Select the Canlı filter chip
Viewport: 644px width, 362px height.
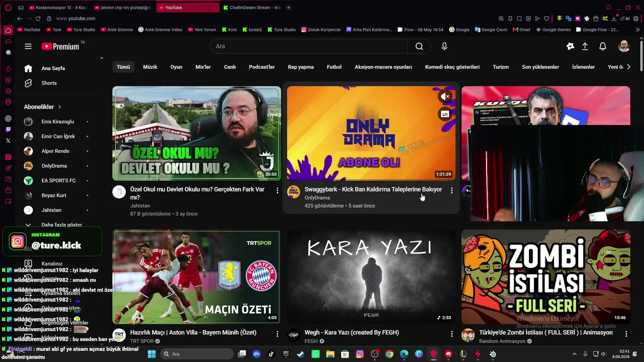click(230, 67)
